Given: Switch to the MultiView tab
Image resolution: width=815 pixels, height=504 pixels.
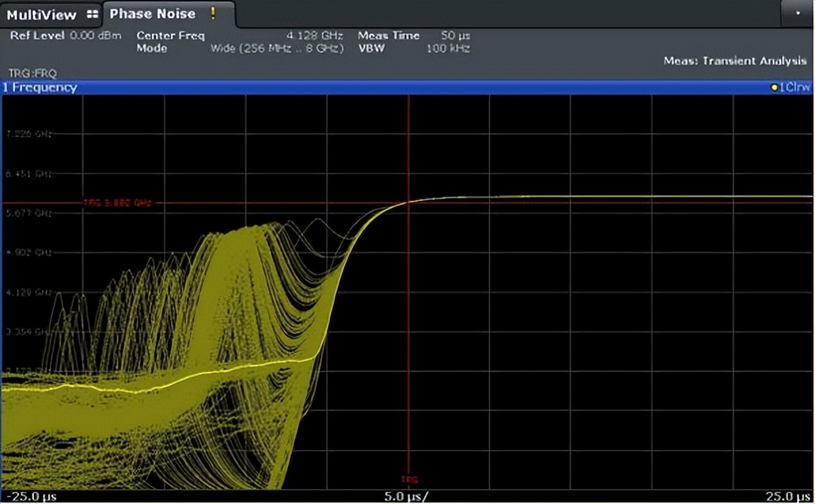Looking at the screenshot, I should (x=42, y=14).
